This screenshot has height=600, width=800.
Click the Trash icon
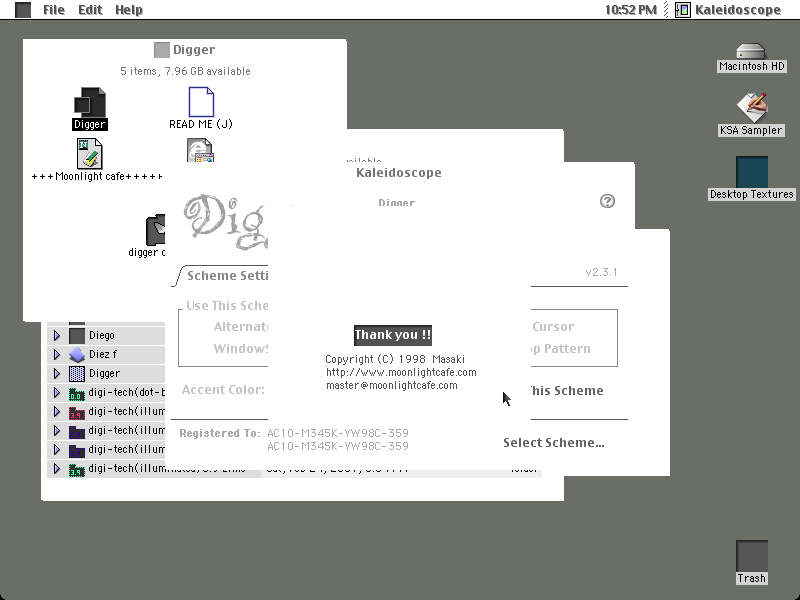pyautogui.click(x=752, y=556)
